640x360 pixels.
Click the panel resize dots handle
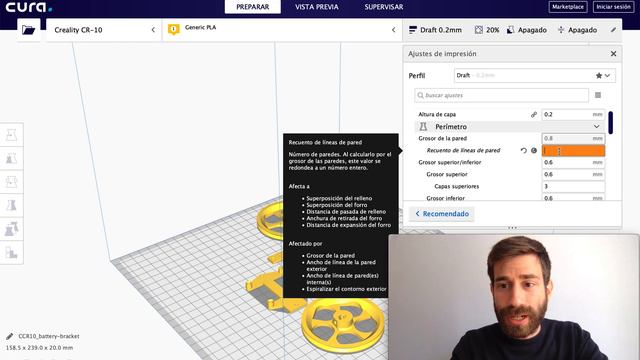(x=513, y=228)
